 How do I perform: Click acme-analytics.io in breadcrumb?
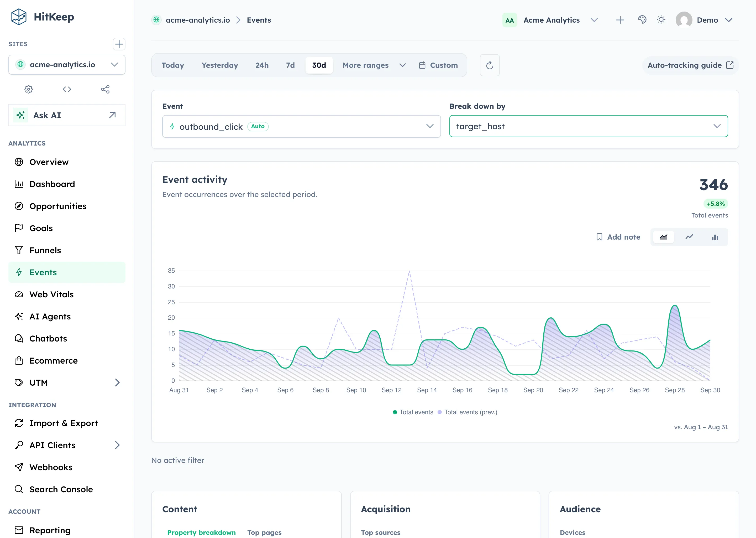pyautogui.click(x=198, y=20)
